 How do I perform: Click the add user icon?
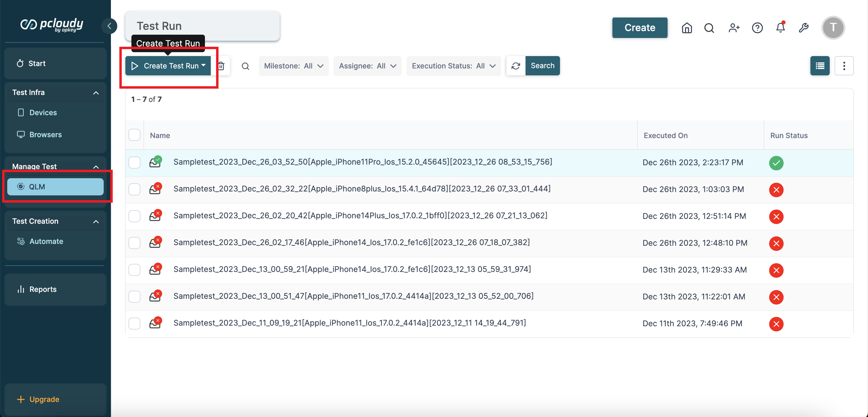pos(734,28)
